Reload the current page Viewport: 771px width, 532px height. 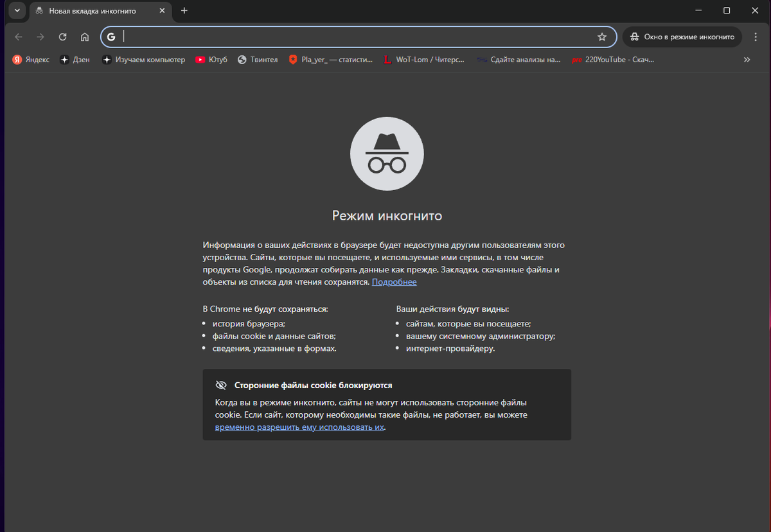point(62,37)
